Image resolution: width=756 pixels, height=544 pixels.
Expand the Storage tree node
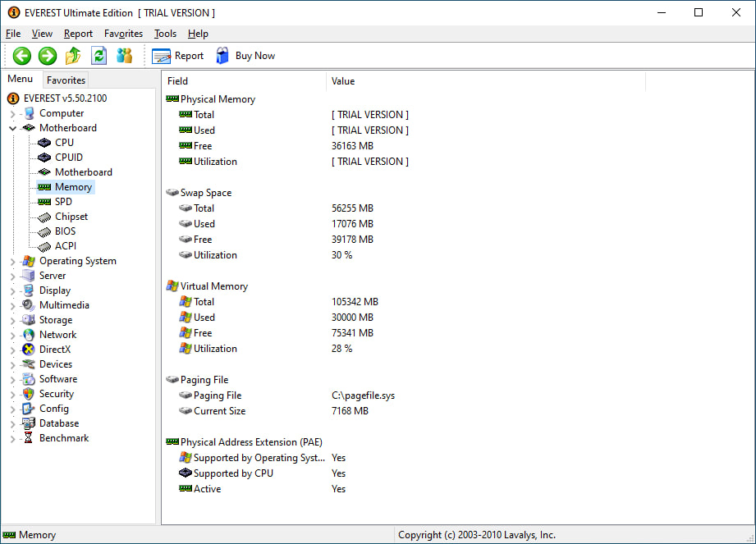13,321
